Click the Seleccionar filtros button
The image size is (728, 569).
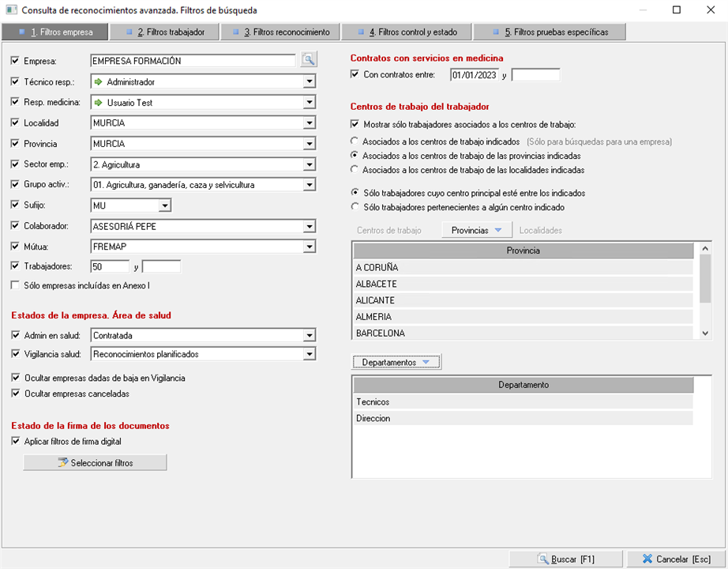tap(95, 462)
